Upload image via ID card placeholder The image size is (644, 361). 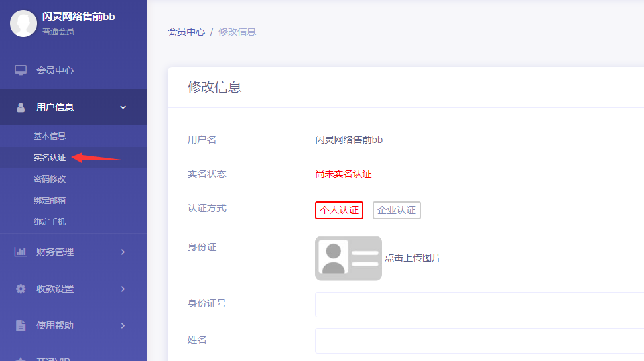[348, 258]
